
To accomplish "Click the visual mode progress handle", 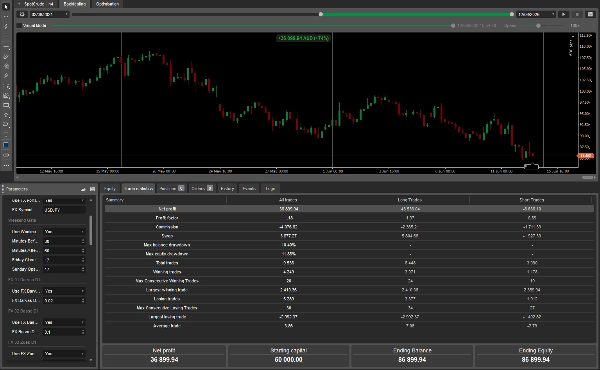I will pos(453,26).
